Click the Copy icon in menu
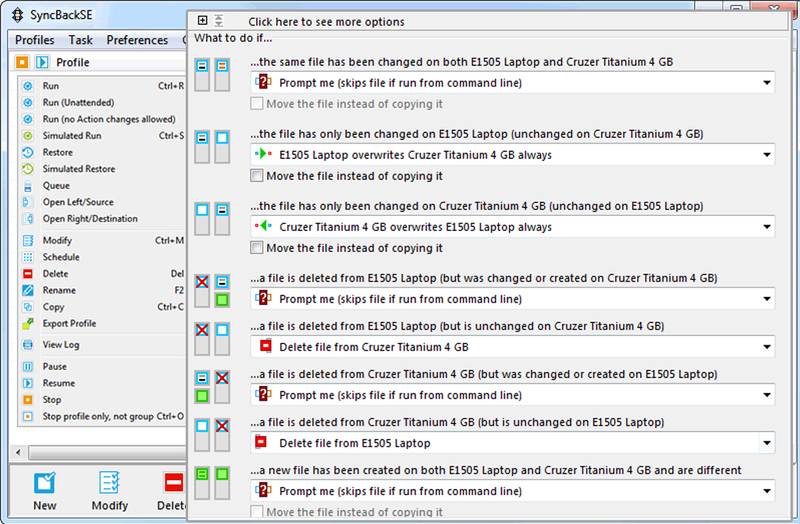 pos(28,307)
